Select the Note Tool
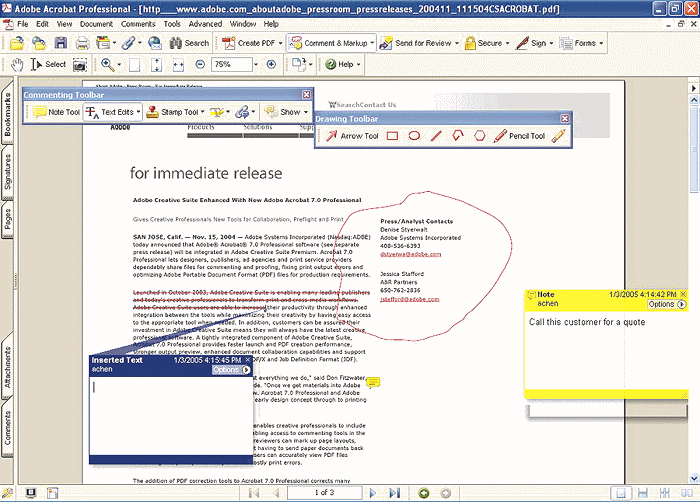700x502 pixels. (x=57, y=112)
